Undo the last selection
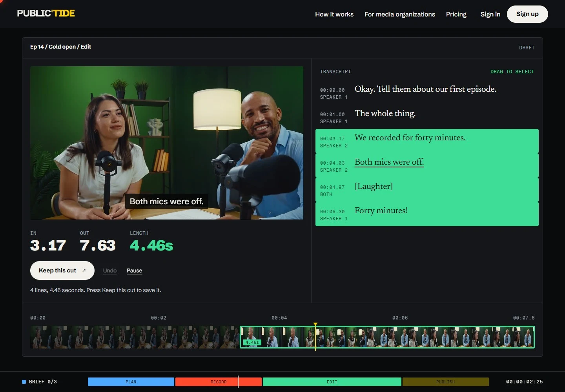Image resolution: width=565 pixels, height=392 pixels. (x=110, y=270)
